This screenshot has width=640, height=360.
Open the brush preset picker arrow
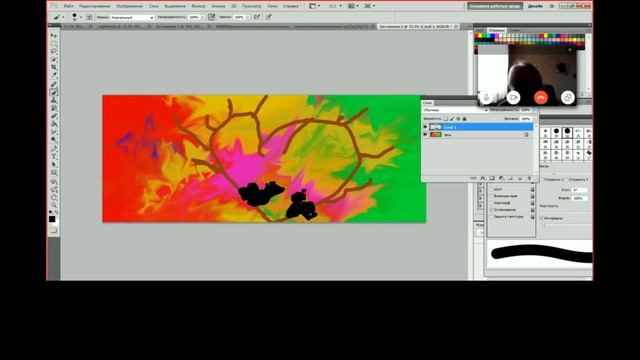[x=81, y=17]
